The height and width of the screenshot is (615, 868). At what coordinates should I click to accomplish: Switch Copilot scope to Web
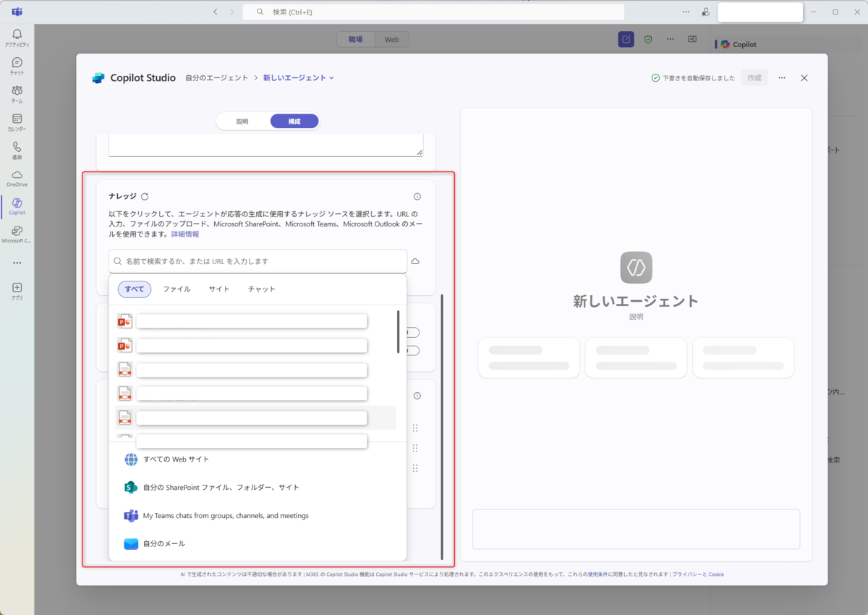(x=391, y=39)
